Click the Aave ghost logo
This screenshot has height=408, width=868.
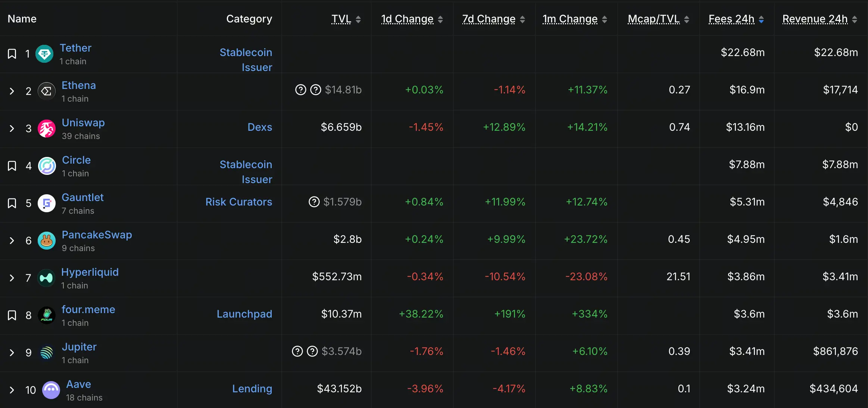click(51, 390)
